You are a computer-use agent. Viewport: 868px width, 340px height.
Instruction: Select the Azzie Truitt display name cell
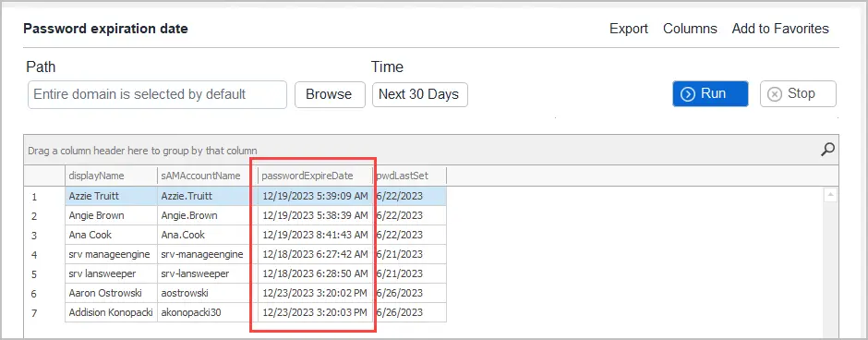click(111, 196)
